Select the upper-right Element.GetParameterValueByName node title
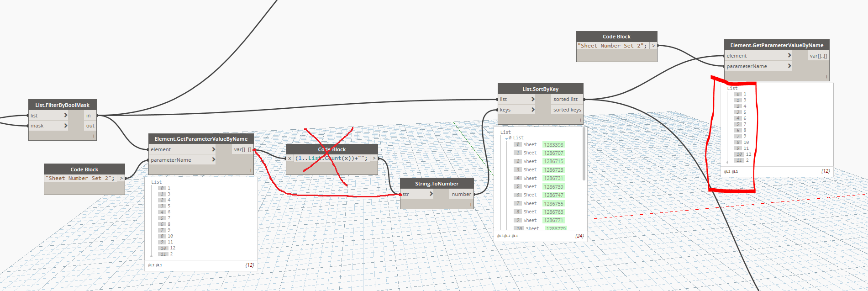This screenshot has height=291, width=868. click(x=777, y=45)
